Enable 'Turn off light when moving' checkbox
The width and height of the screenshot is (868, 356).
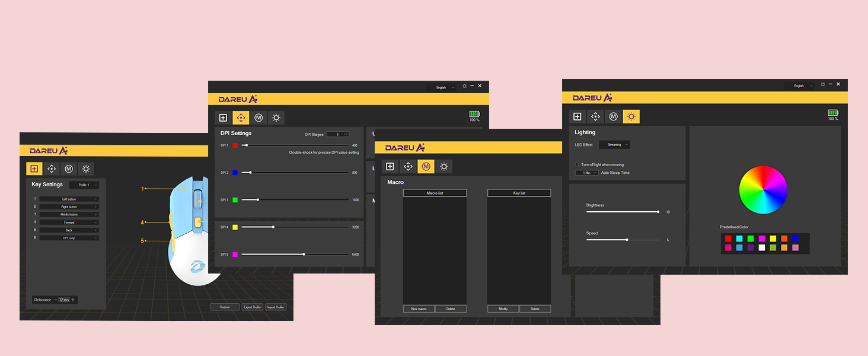[577, 165]
